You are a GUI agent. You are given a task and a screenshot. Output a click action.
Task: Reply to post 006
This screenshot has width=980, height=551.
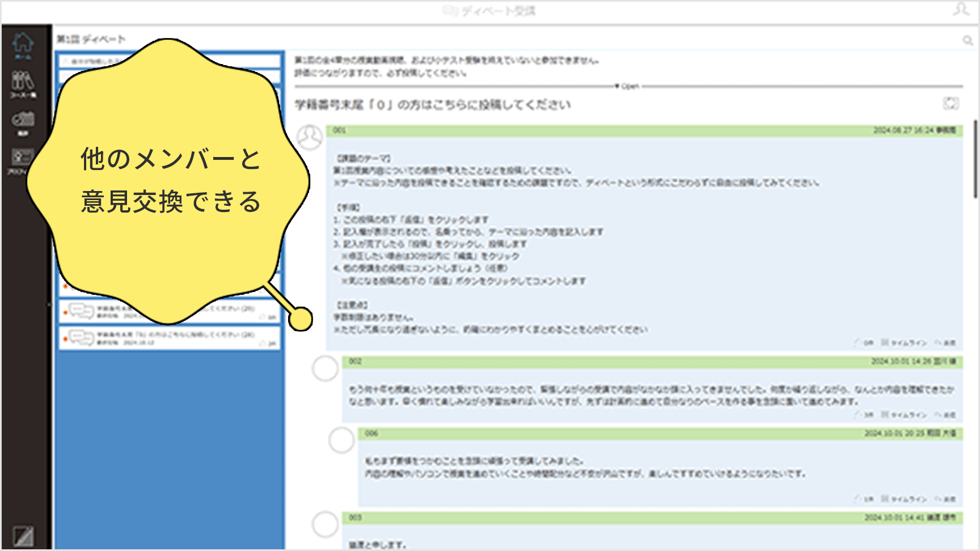point(945,499)
